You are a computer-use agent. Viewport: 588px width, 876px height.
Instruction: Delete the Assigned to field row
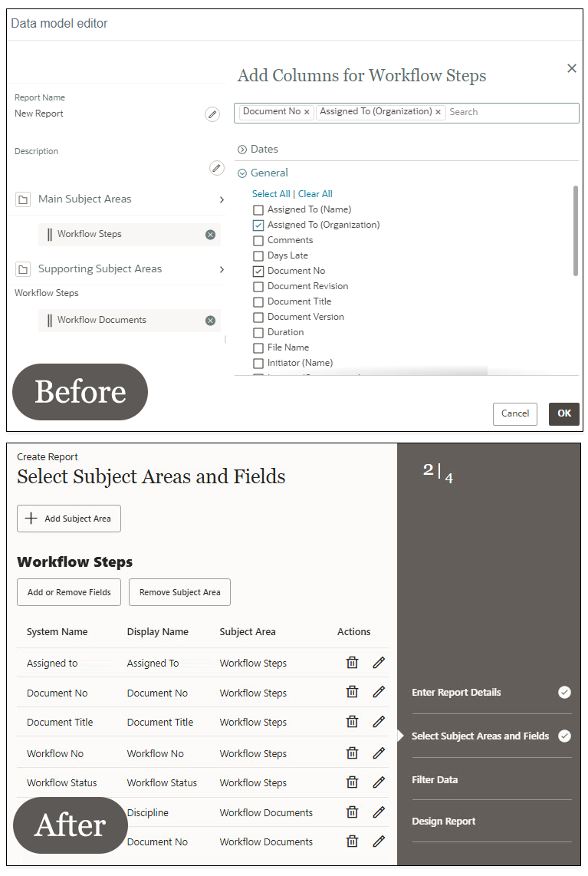[x=352, y=663]
